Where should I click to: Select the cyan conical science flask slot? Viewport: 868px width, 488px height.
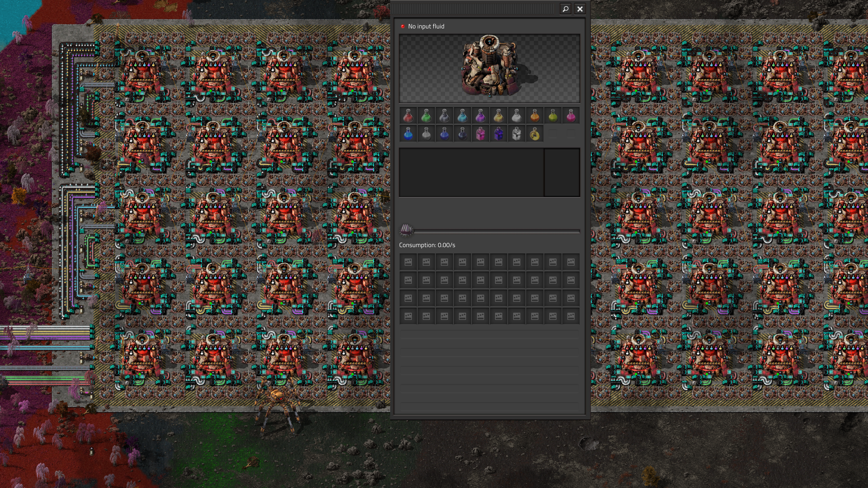click(462, 116)
